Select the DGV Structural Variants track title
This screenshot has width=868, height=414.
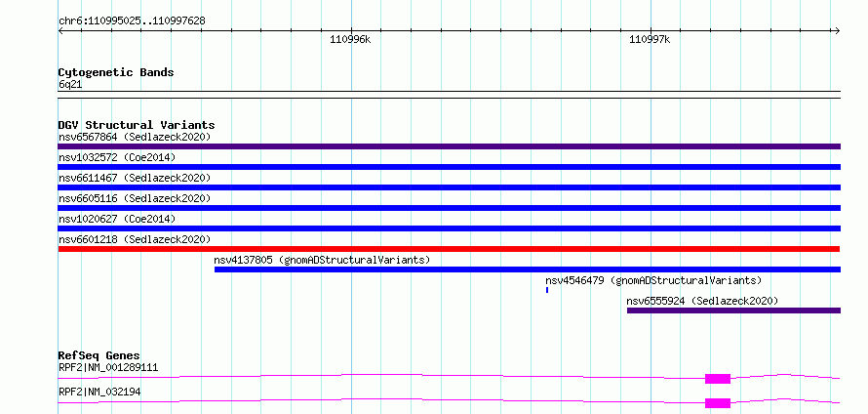coord(137,125)
